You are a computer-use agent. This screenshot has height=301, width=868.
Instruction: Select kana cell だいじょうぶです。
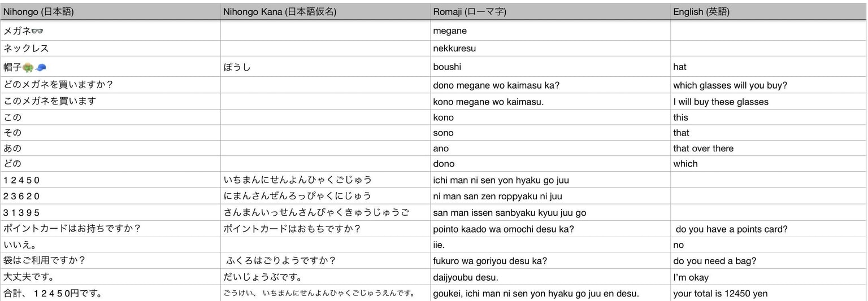[x=325, y=277]
